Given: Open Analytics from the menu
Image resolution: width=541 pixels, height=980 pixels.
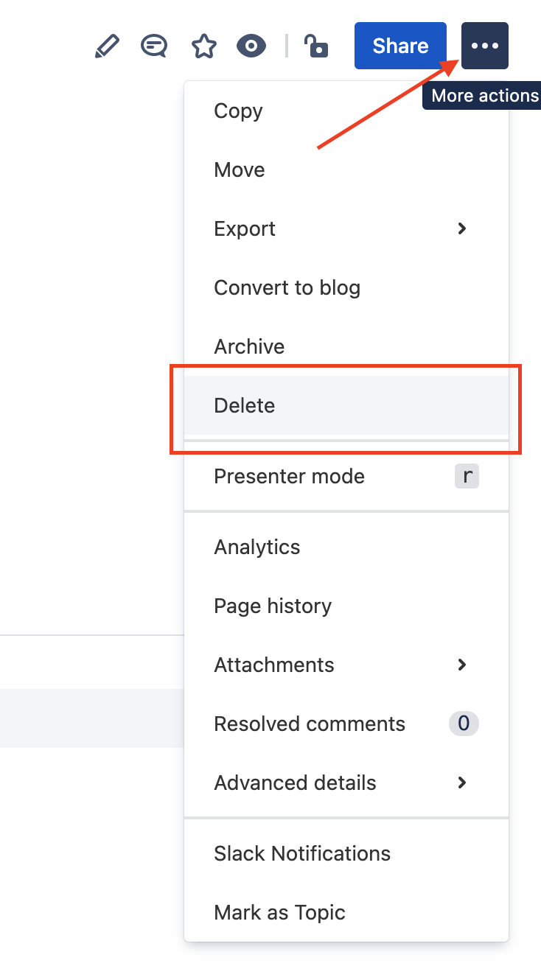Looking at the screenshot, I should coord(346,547).
